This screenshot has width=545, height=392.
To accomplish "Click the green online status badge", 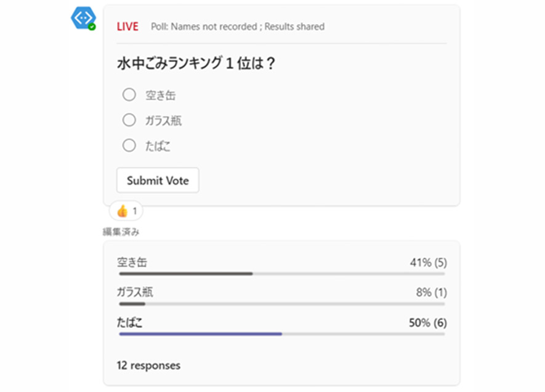I will [92, 26].
